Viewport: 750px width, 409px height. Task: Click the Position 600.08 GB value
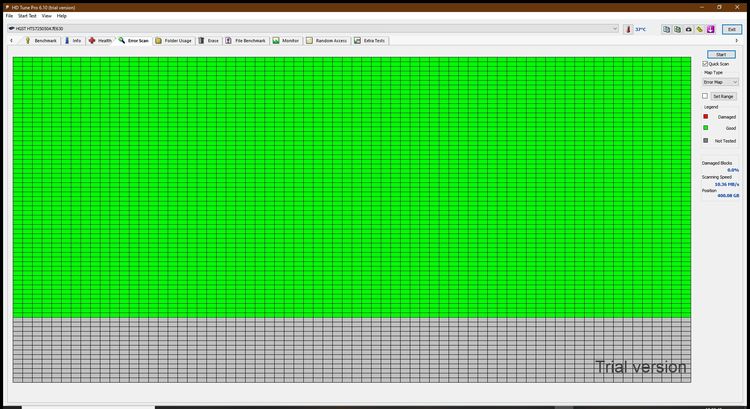(x=728, y=196)
